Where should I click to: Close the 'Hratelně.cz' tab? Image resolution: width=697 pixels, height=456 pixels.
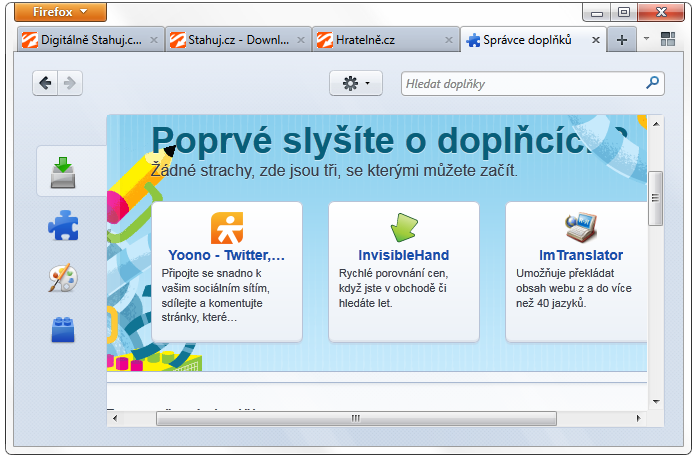point(449,40)
